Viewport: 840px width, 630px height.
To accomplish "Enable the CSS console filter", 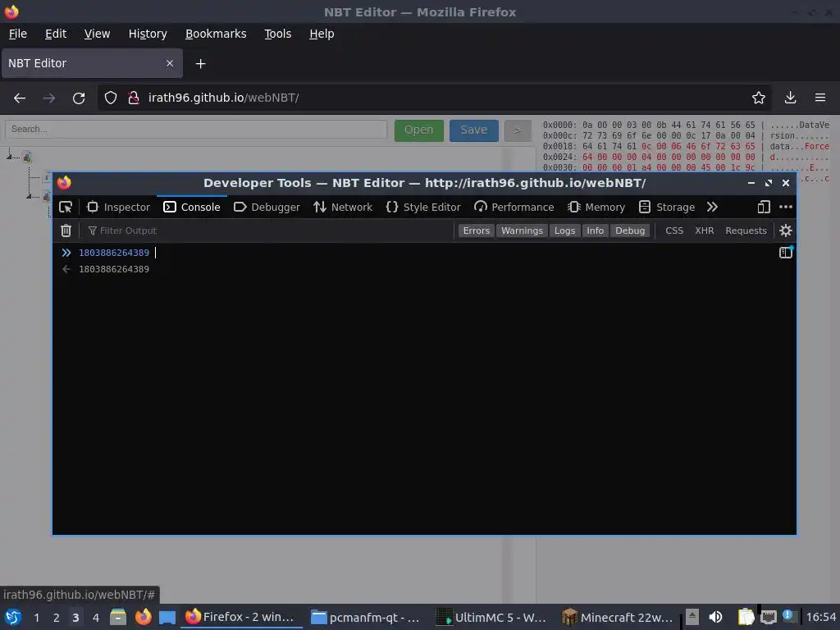I will (x=674, y=231).
